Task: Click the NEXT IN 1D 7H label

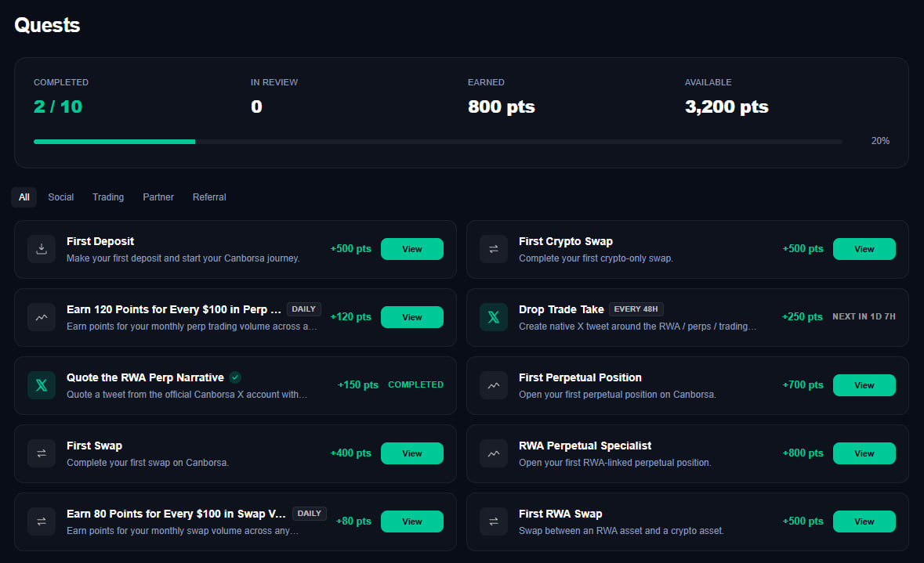Action: pyautogui.click(x=864, y=317)
